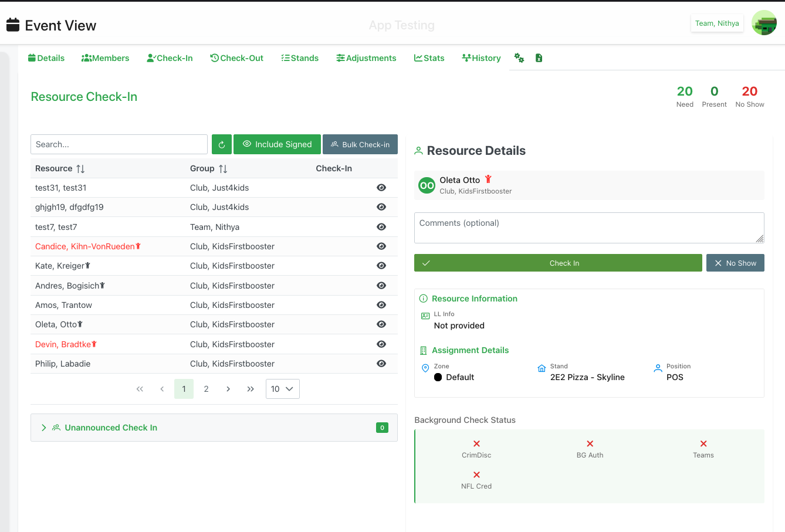
Task: Switch to the Stands tab
Action: tap(300, 58)
